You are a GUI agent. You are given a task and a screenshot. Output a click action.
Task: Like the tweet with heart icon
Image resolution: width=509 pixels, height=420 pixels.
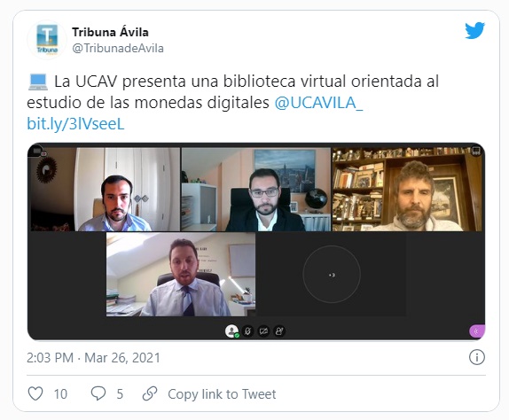(x=35, y=393)
